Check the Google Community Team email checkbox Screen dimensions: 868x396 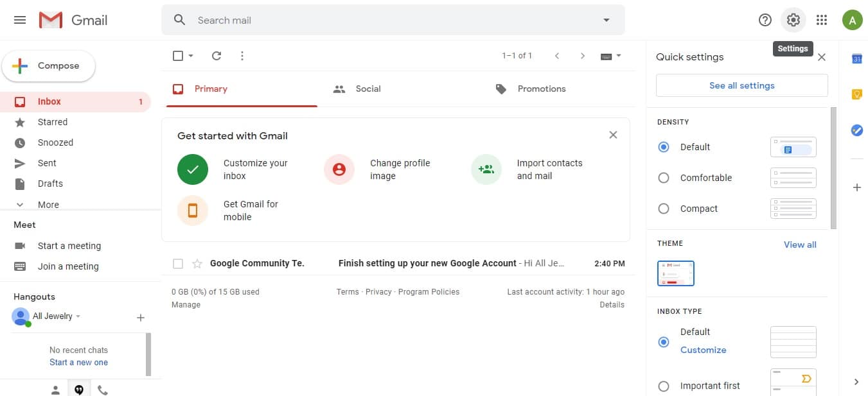coord(178,263)
